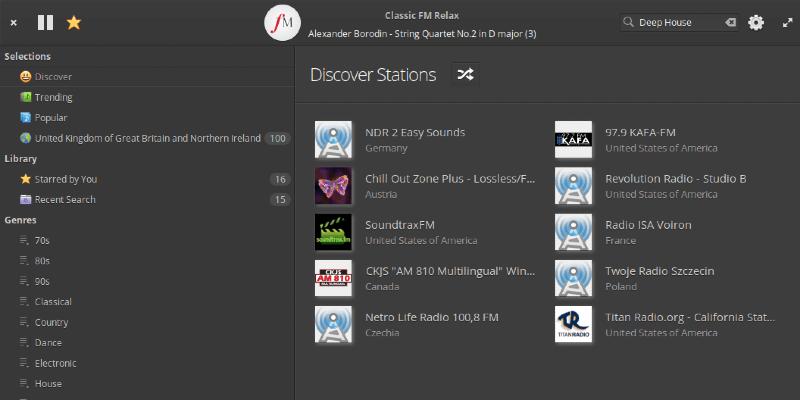The height and width of the screenshot is (400, 800).
Task: Open the settings gear menu
Action: coord(756,22)
